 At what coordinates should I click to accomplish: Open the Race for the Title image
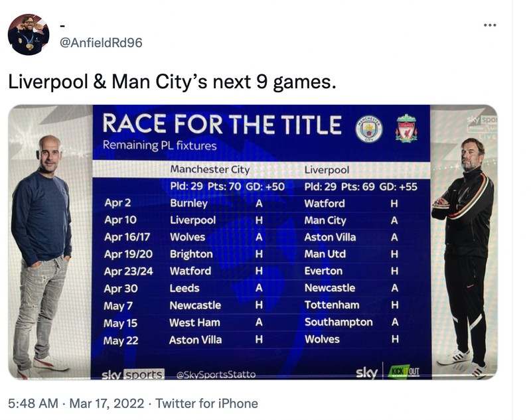(x=265, y=245)
